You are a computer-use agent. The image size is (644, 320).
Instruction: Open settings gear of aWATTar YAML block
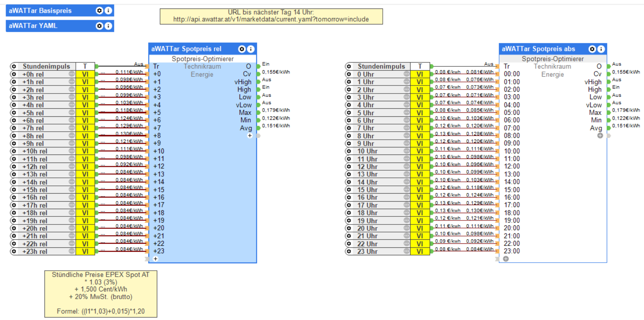100,26
